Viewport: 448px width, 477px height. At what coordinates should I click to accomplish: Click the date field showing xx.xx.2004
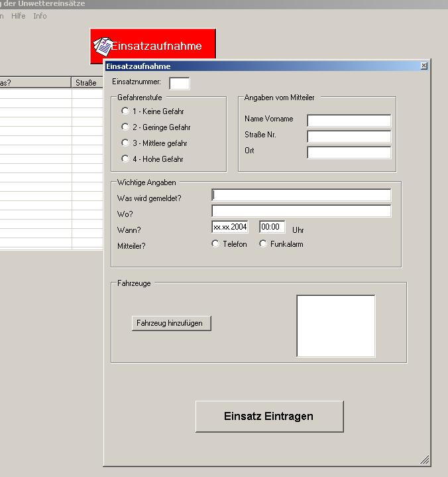230,227
